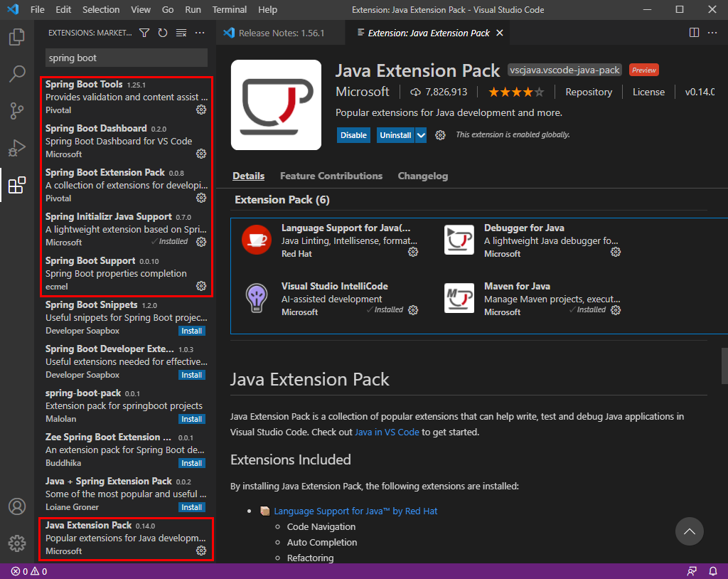Clear extensions search results icon
Viewport: 728px width, 579px height.
(181, 33)
